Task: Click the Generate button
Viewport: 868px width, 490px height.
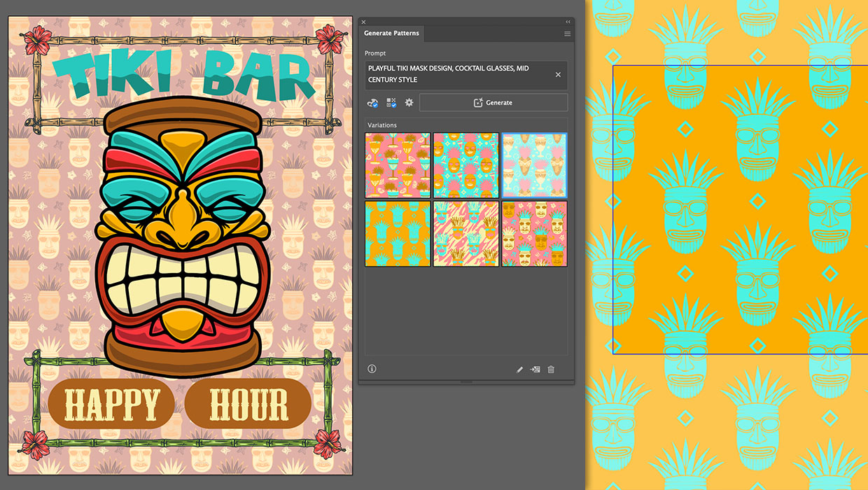Action: 493,103
